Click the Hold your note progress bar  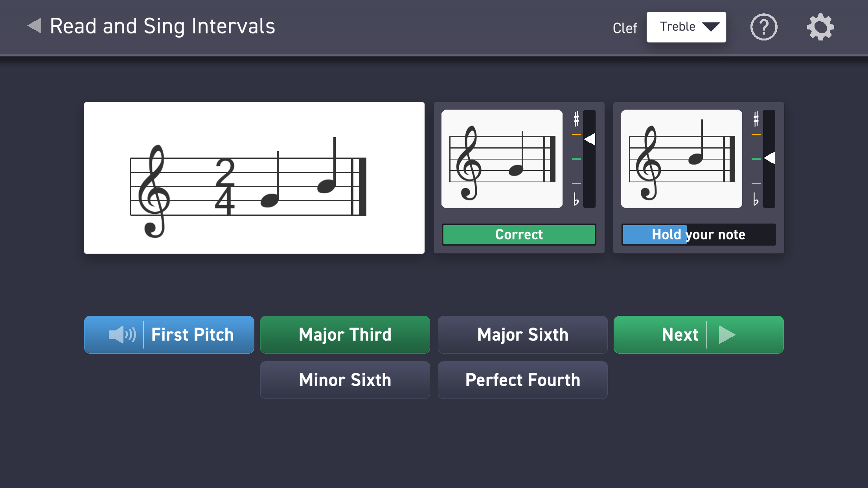point(699,235)
